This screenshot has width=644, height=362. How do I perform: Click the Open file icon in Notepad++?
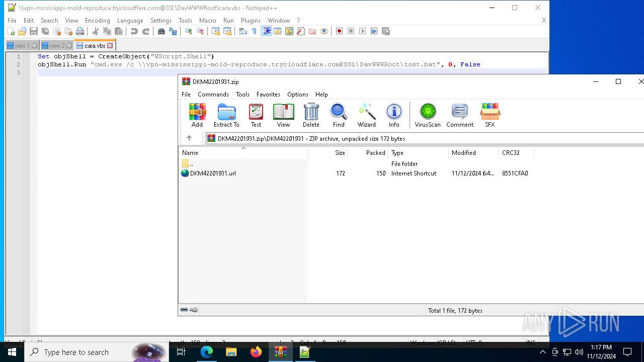[22, 31]
